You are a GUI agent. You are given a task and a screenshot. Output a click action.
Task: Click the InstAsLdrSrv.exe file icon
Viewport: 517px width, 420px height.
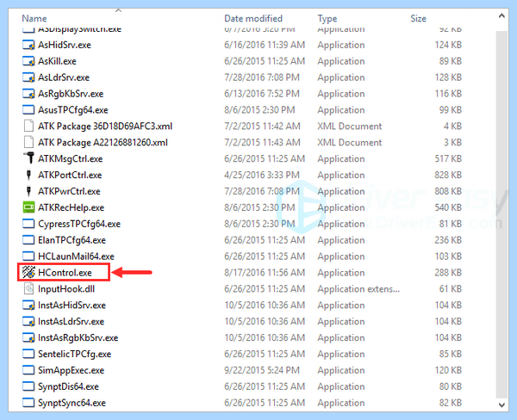(28, 322)
